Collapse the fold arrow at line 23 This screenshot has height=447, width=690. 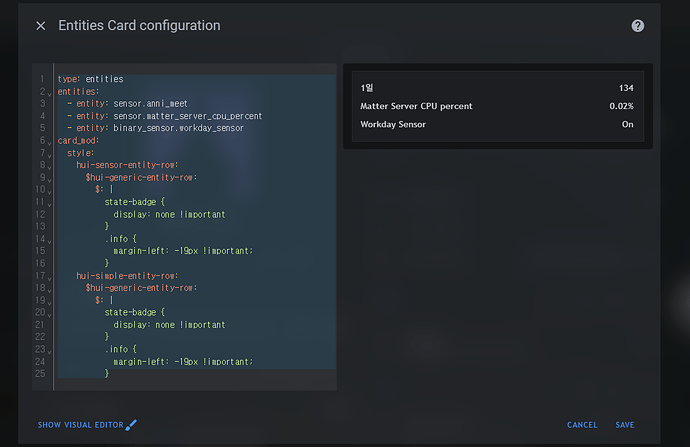[x=49, y=352]
